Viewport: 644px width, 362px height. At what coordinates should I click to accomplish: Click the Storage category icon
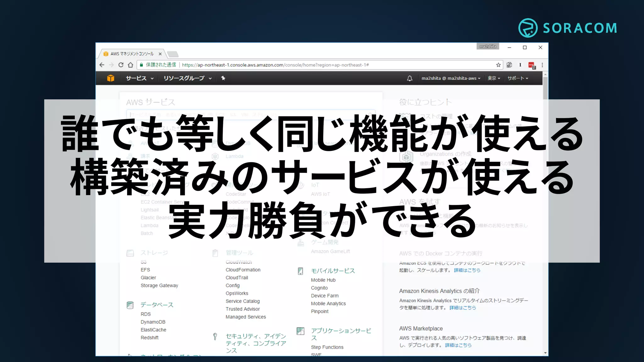coord(130,253)
